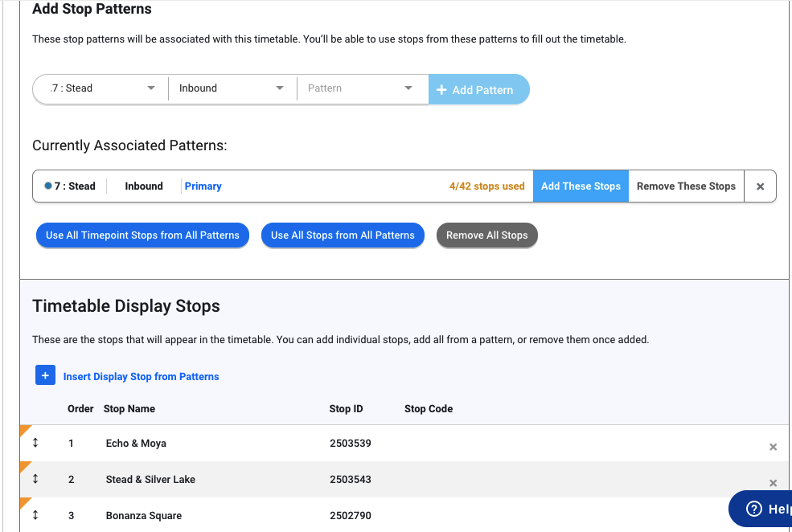Click Add These Stops for 7 : Stead

(581, 186)
